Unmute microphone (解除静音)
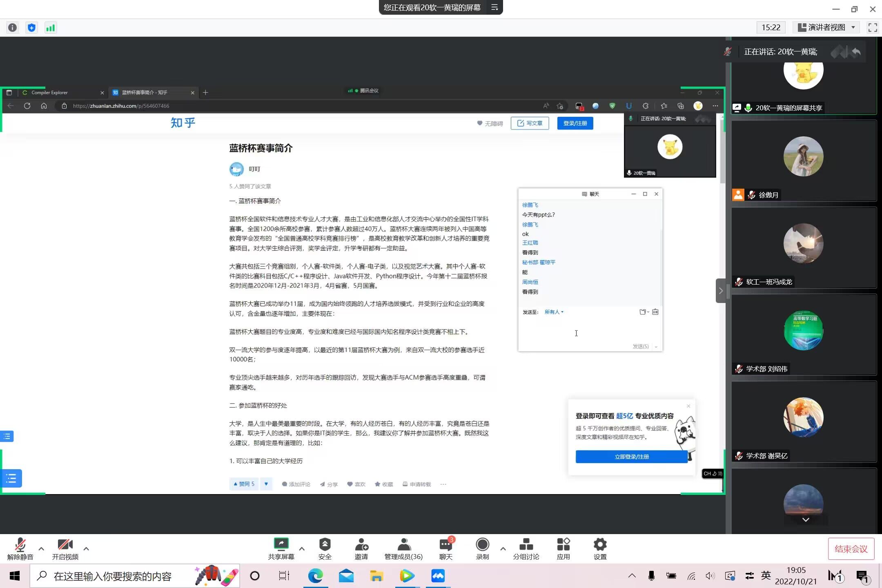 pos(20,545)
